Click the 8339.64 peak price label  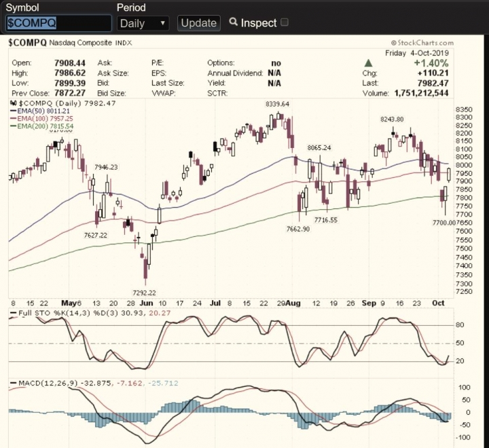277,104
